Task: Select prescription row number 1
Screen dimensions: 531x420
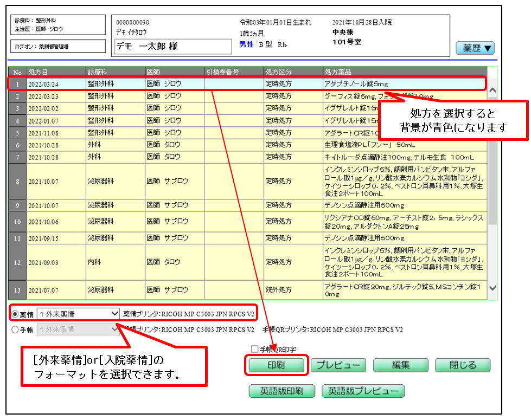Action: click(x=217, y=83)
